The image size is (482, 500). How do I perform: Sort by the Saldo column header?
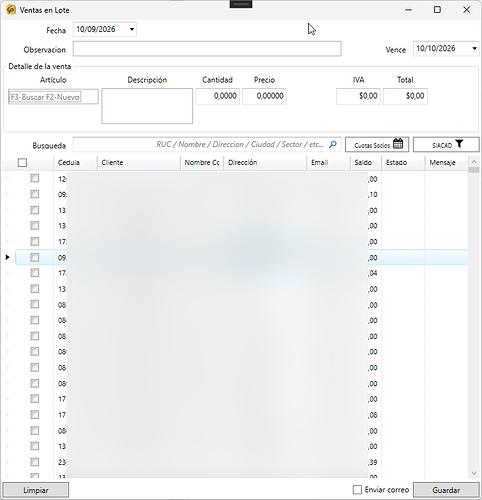[366, 163]
